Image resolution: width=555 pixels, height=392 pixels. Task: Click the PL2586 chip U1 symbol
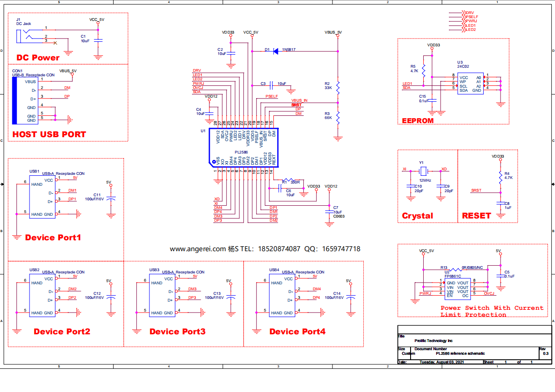[x=243, y=148]
